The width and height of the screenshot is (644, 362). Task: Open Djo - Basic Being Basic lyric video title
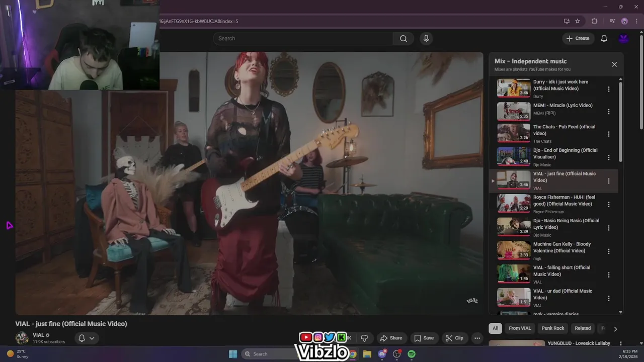(566, 224)
